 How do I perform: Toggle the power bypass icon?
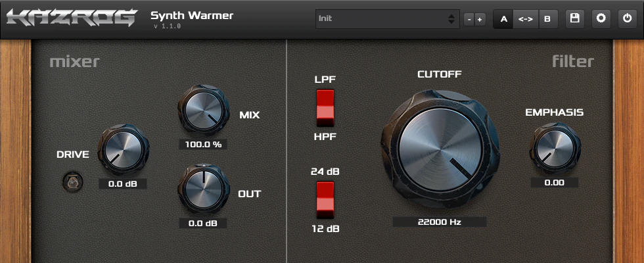click(627, 18)
